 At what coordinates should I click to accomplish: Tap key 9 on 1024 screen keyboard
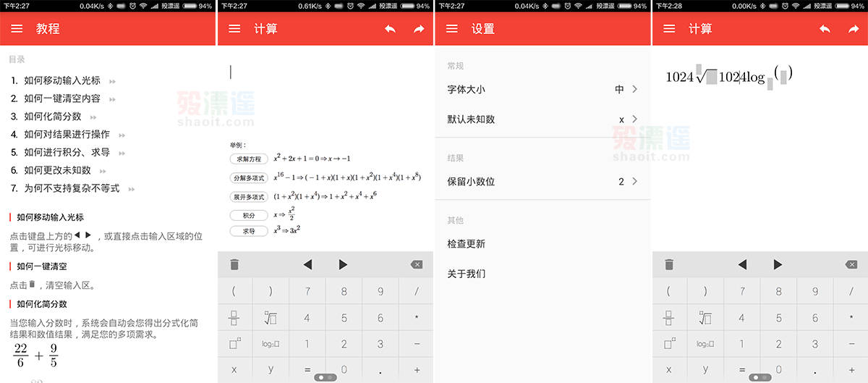click(815, 292)
